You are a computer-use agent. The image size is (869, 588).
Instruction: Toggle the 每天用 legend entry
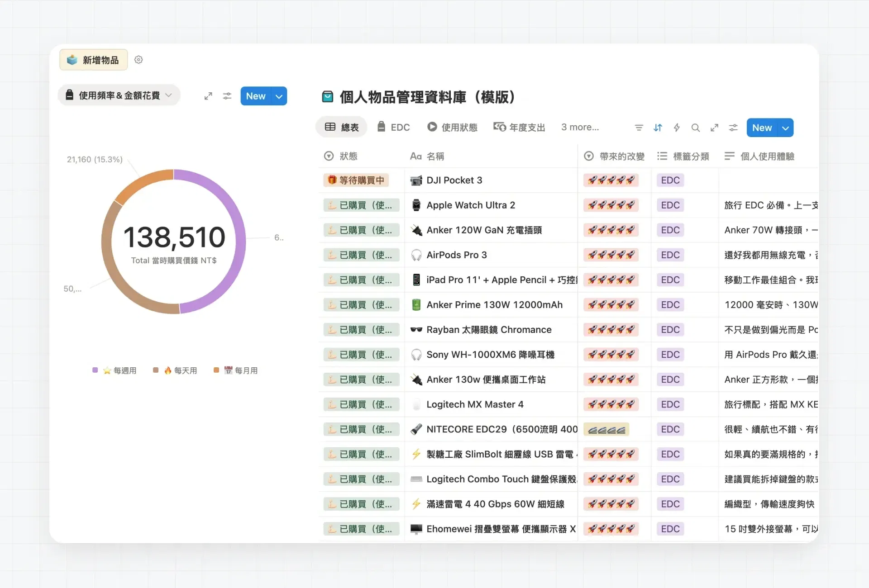[x=175, y=370]
